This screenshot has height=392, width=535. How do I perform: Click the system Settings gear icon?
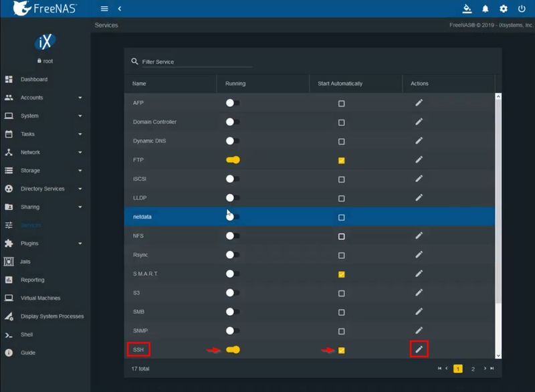coord(504,9)
